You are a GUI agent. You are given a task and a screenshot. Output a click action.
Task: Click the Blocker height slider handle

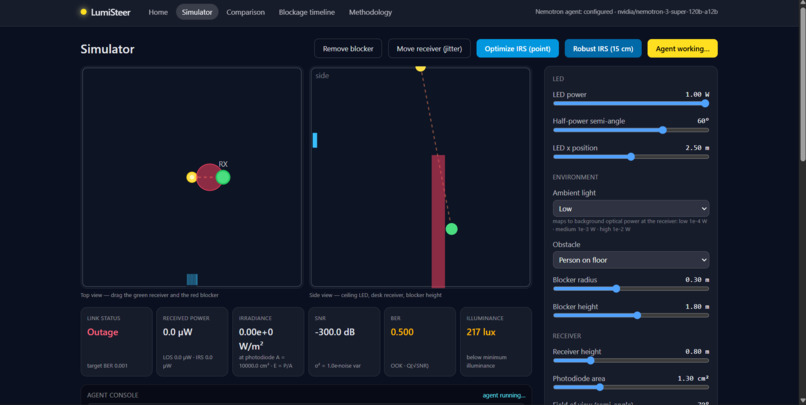pos(637,316)
